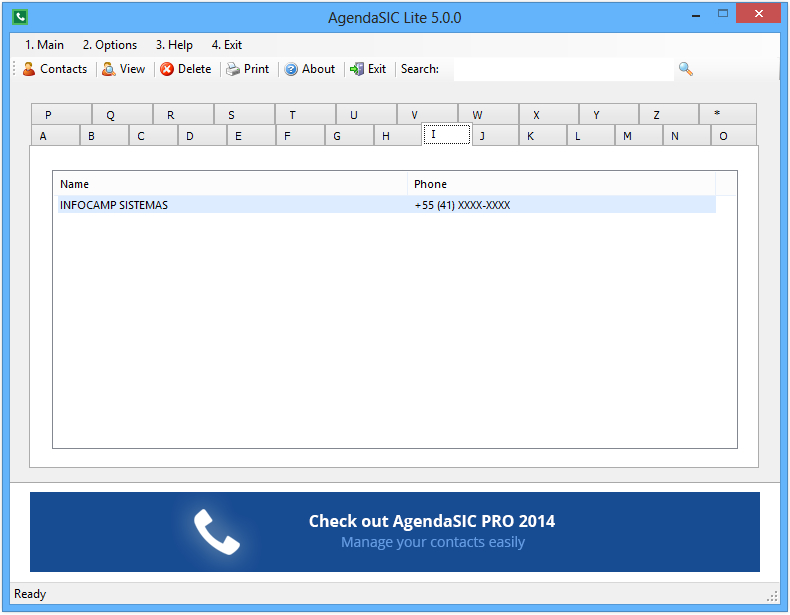Switch to the O tab
The image size is (790, 615).
click(x=734, y=135)
